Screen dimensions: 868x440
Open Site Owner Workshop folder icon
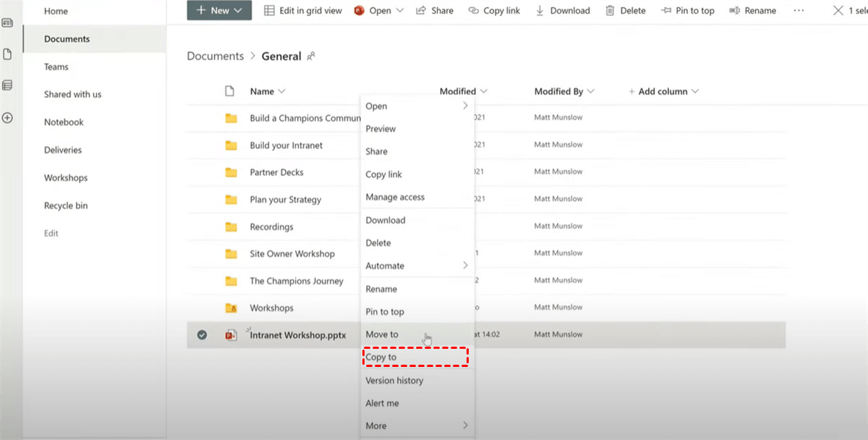231,254
